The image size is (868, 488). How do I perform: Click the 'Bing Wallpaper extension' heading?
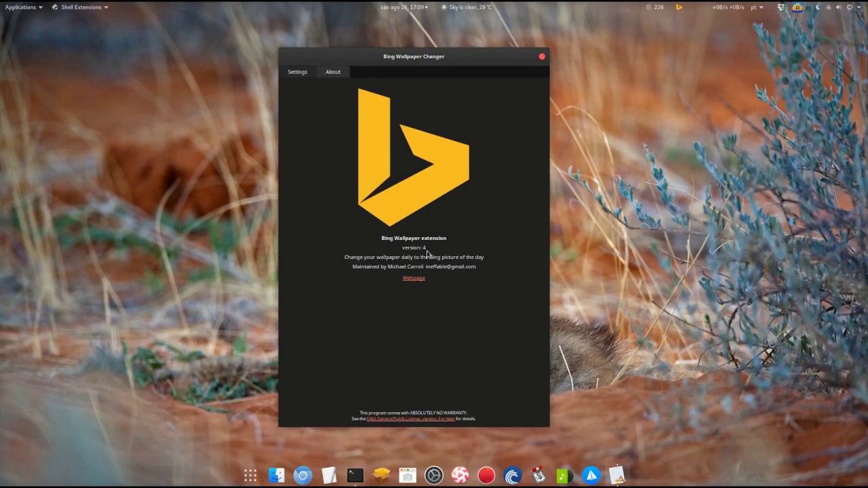coord(414,238)
